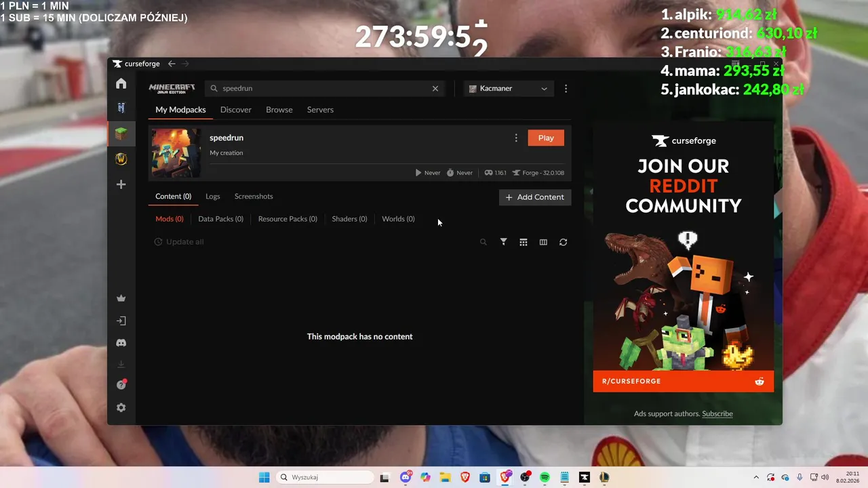Switch to the Servers tab
Image resolution: width=868 pixels, height=488 pixels.
pyautogui.click(x=320, y=110)
